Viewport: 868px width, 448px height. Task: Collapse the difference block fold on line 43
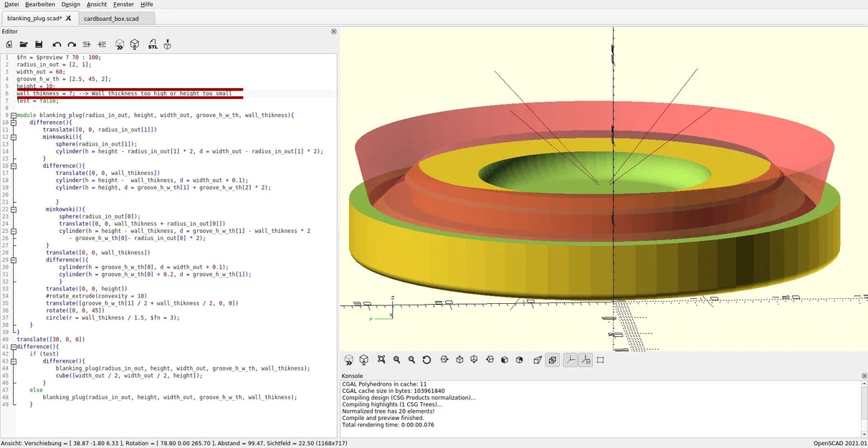(13, 361)
